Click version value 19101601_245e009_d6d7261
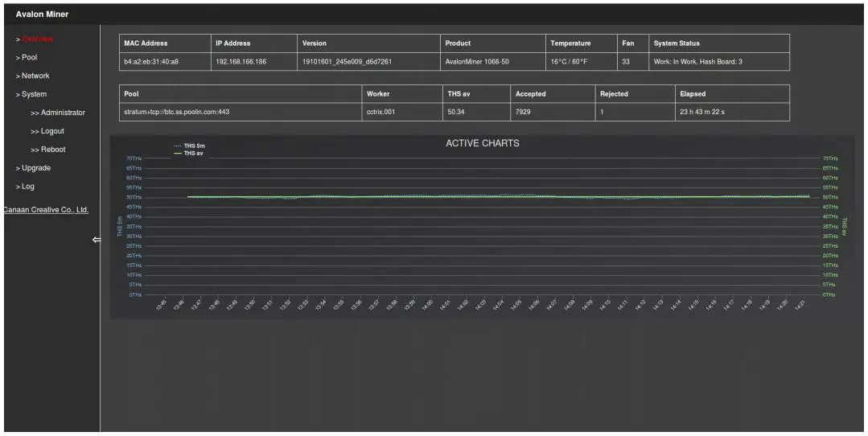This screenshot has width=868, height=436. [x=347, y=62]
